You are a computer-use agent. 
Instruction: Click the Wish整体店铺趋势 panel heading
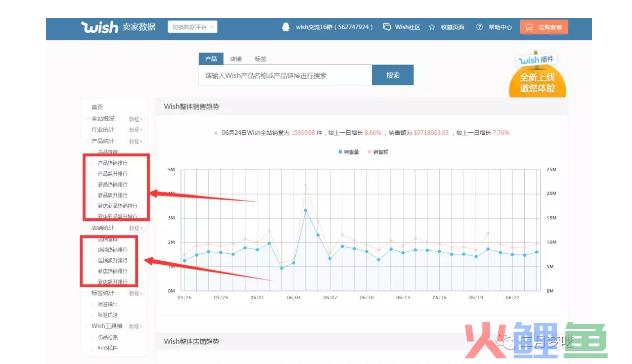click(x=191, y=341)
